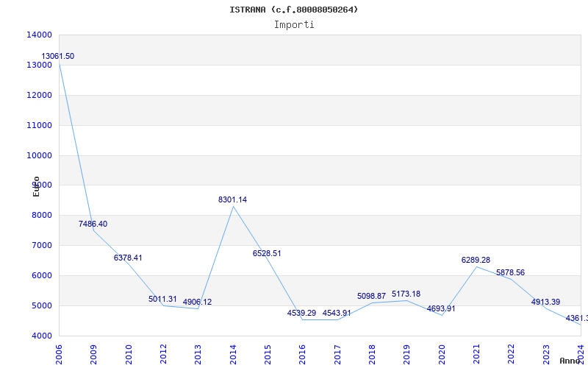Select the 2020 year label
588x368 pixels.
[442, 355]
